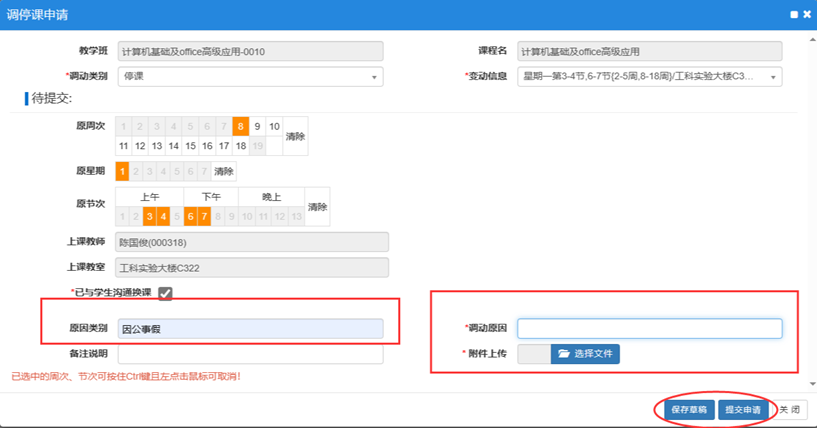Close the 调停课申请 dialog with X icon
817x428 pixels.
(x=806, y=15)
